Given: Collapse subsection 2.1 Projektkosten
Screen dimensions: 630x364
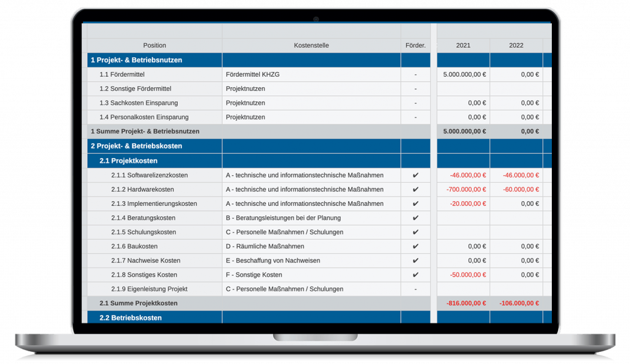Looking at the screenshot, I should 128,160.
